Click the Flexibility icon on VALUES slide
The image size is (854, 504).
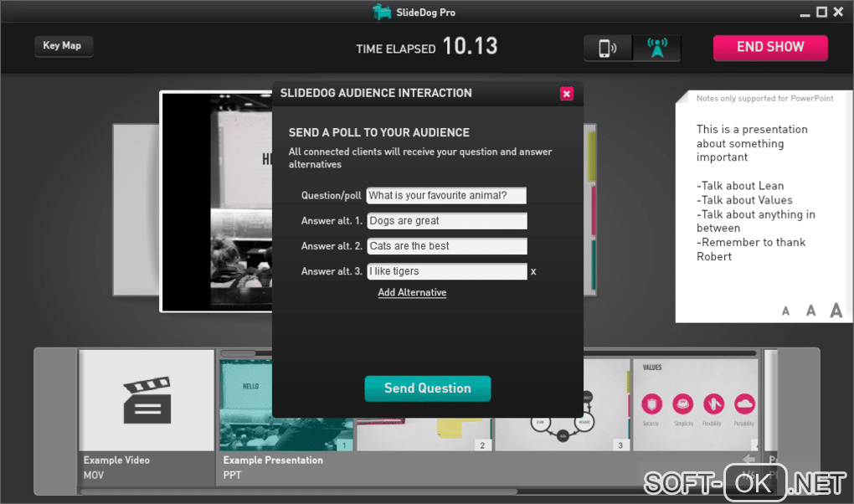[x=713, y=404]
